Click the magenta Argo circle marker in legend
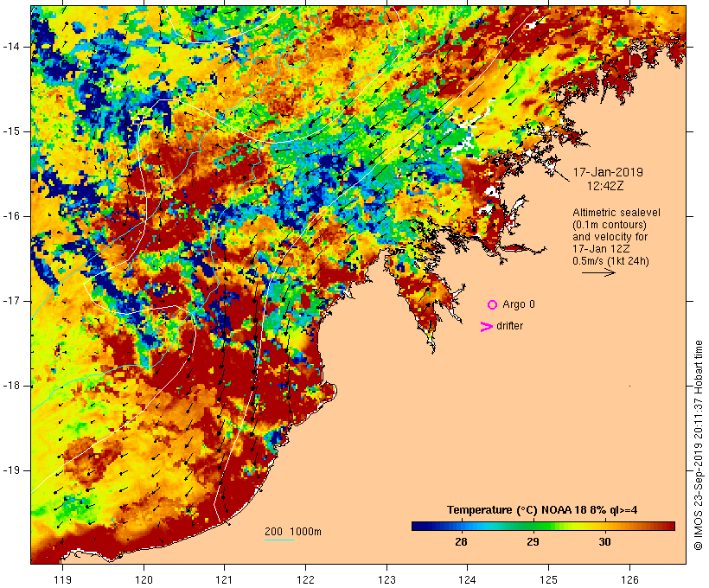This screenshot has width=709, height=588. 493,305
